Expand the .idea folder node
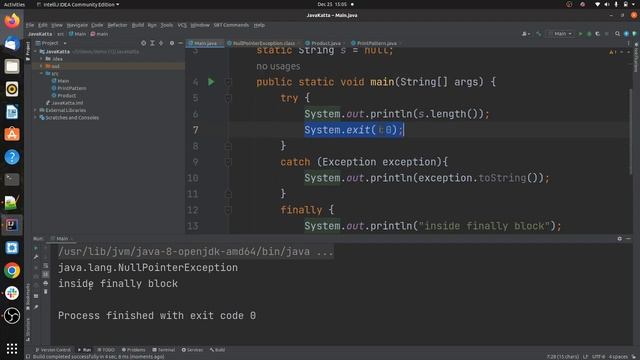This screenshot has height=360, width=640. (41, 59)
